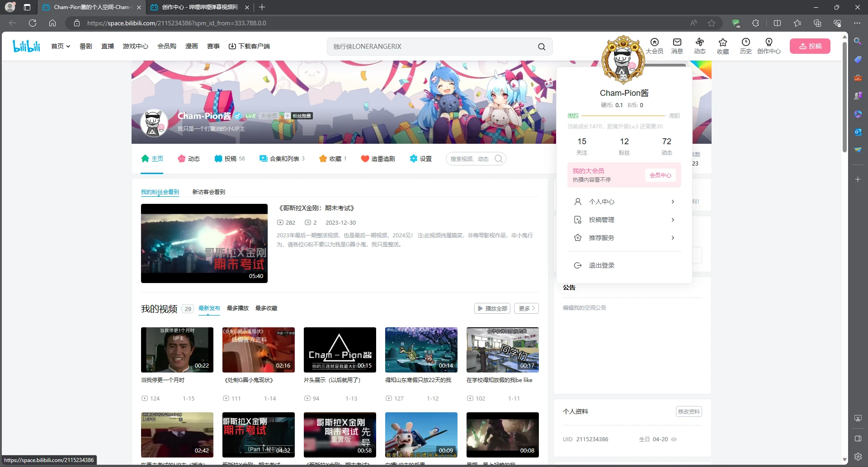Image resolution: width=868 pixels, height=467 pixels.
Task: Switch video sorting to 最多播放
Action: coord(237,308)
